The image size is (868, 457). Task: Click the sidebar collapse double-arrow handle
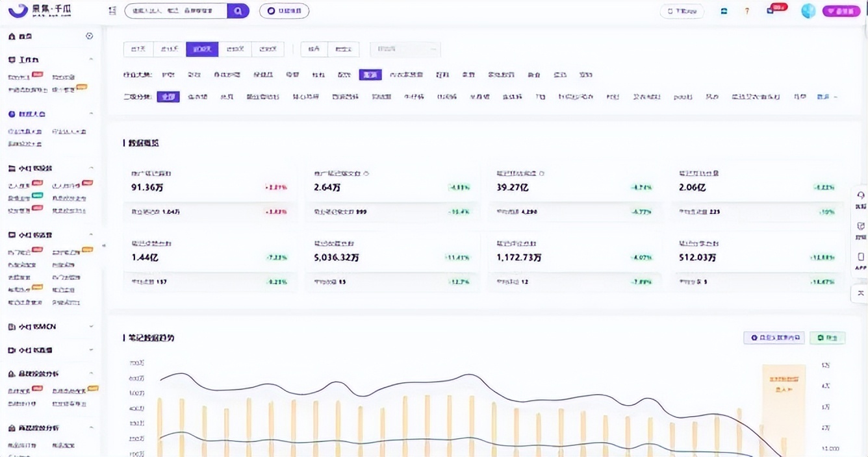[104, 246]
